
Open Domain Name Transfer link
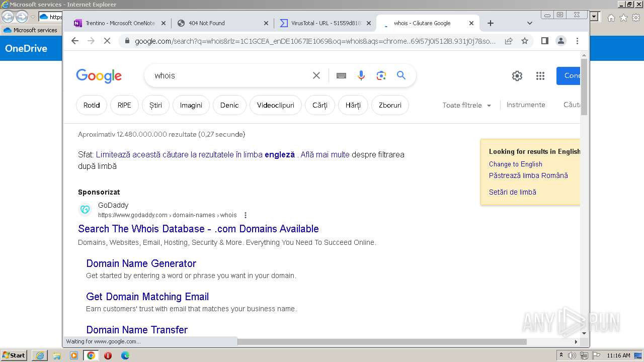click(x=137, y=330)
